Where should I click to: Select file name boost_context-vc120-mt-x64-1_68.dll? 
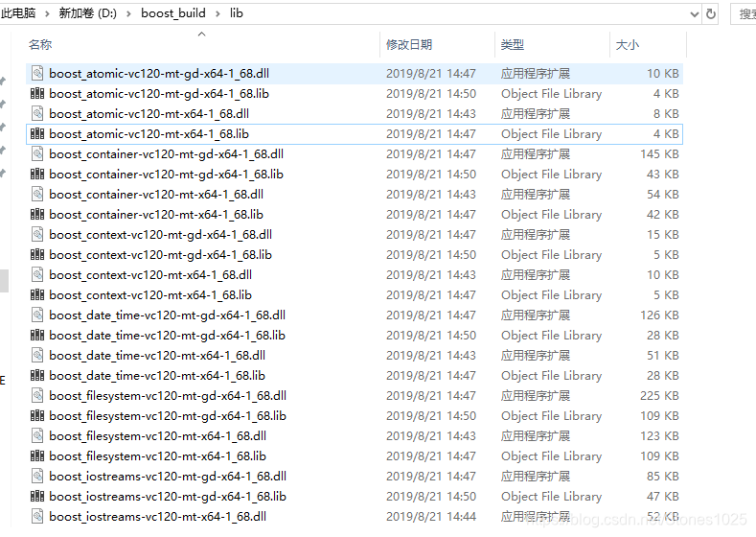(x=150, y=275)
